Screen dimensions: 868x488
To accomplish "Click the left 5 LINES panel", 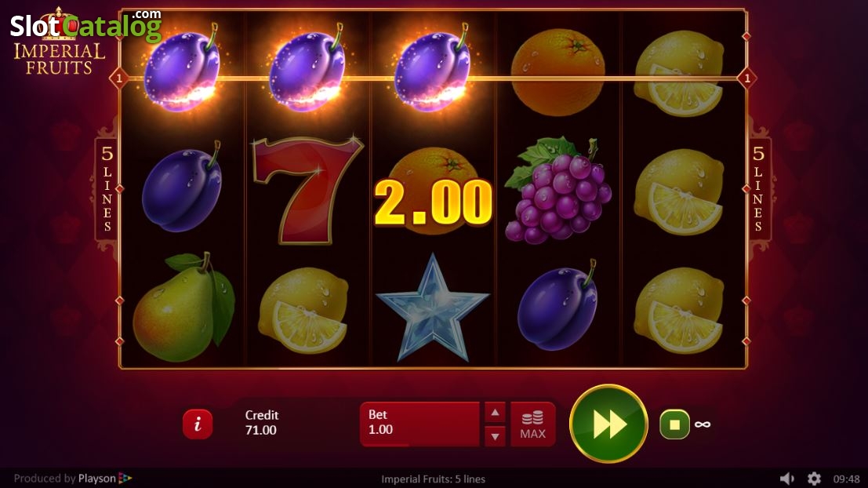I will [x=107, y=189].
